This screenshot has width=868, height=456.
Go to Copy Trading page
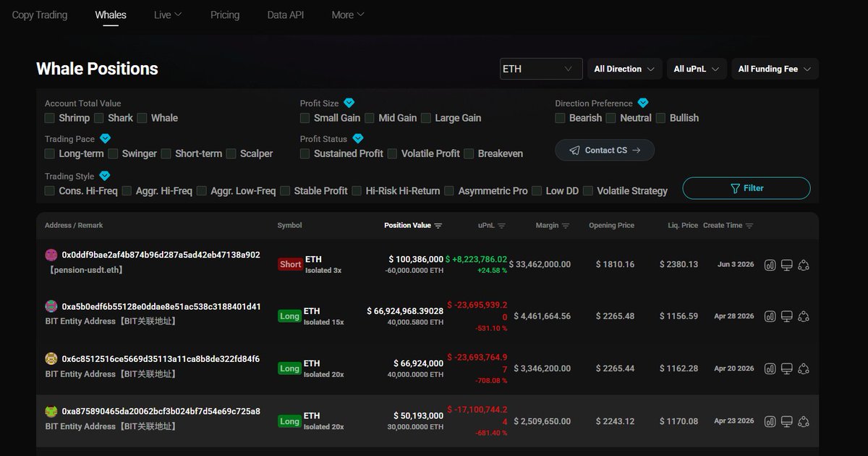[40, 14]
